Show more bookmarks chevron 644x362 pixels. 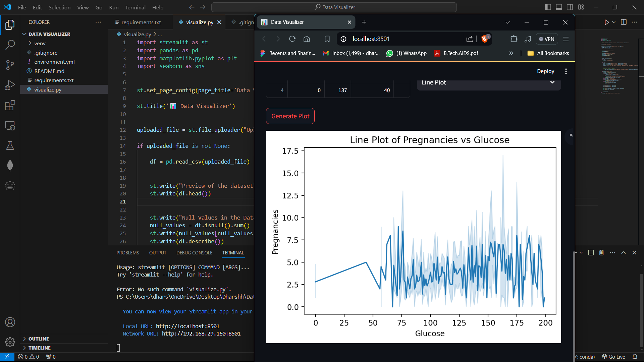pos(511,53)
